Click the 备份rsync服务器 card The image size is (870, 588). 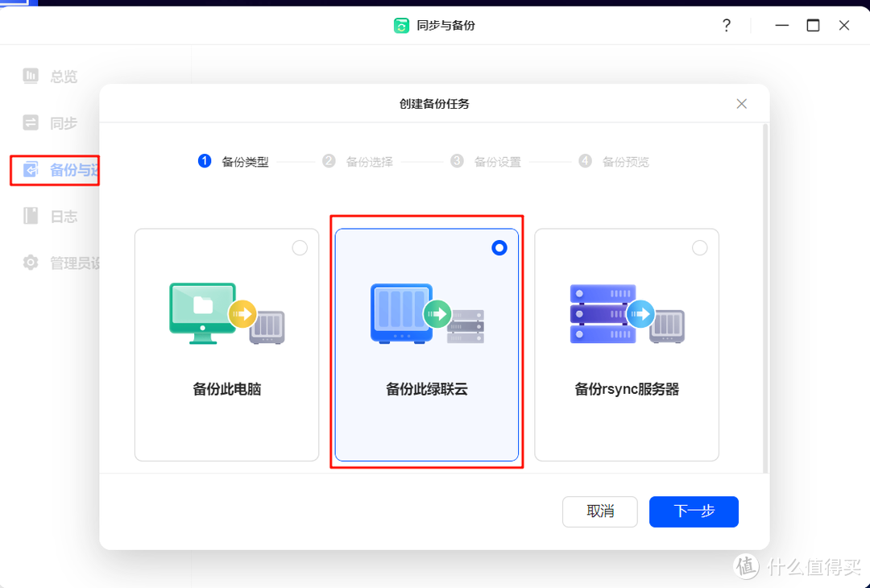[x=627, y=345]
